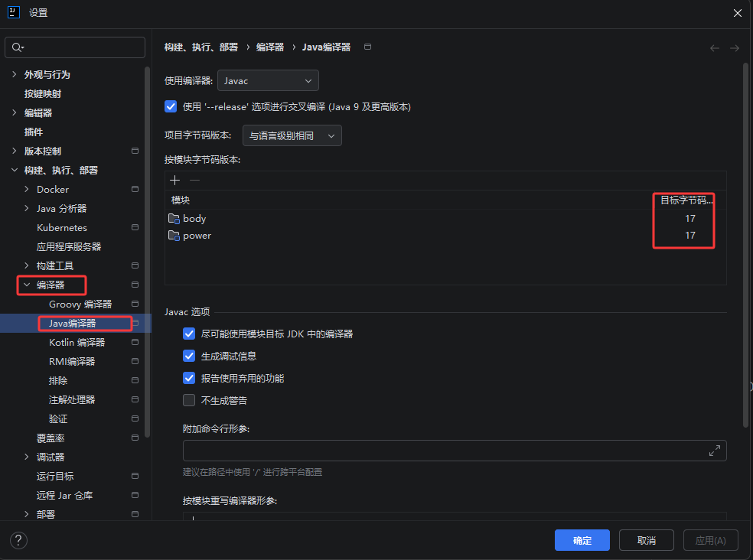Enable 不生成警告 checkbox

click(x=189, y=400)
